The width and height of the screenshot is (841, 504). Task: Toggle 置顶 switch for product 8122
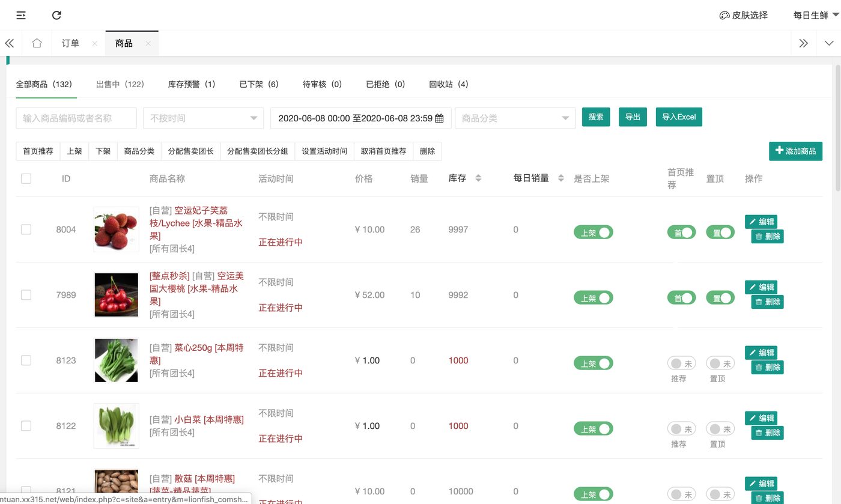[720, 429]
